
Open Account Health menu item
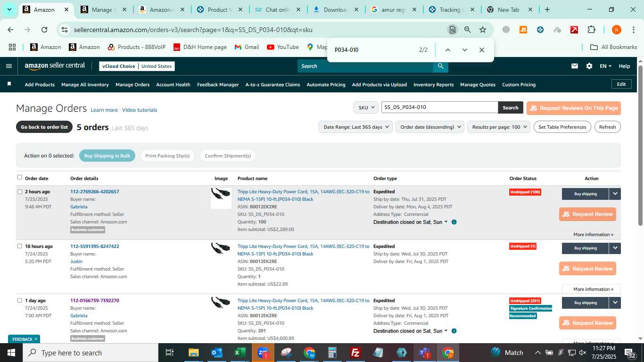tap(173, 85)
